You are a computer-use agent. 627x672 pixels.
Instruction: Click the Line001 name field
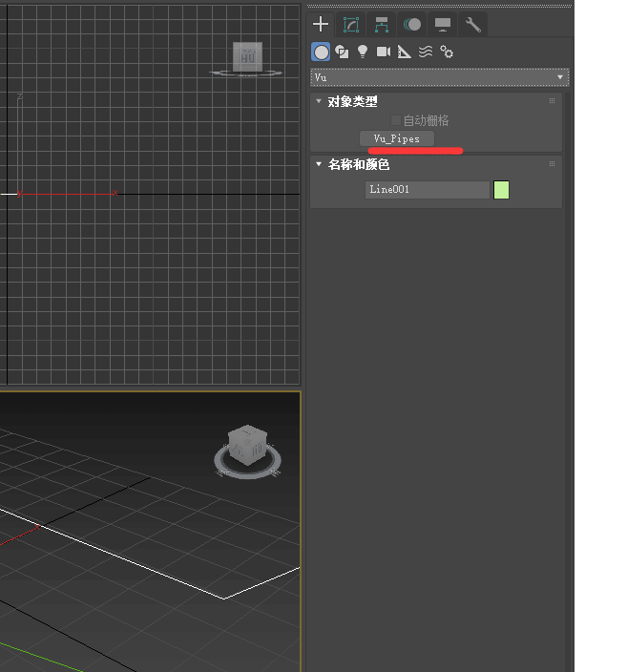pos(427,190)
